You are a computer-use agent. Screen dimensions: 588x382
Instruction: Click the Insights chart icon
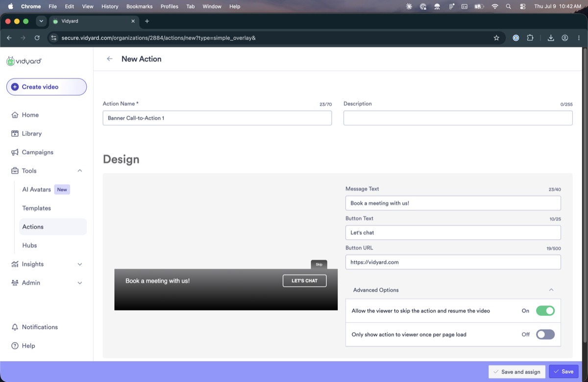tap(15, 264)
